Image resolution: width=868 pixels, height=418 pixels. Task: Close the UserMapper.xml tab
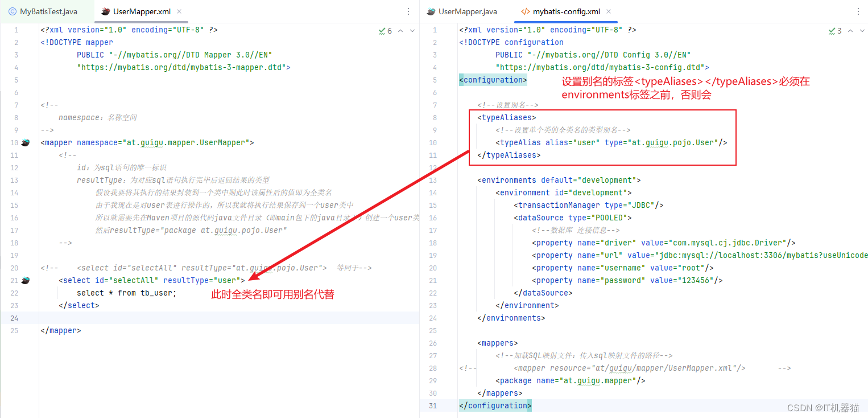click(179, 11)
